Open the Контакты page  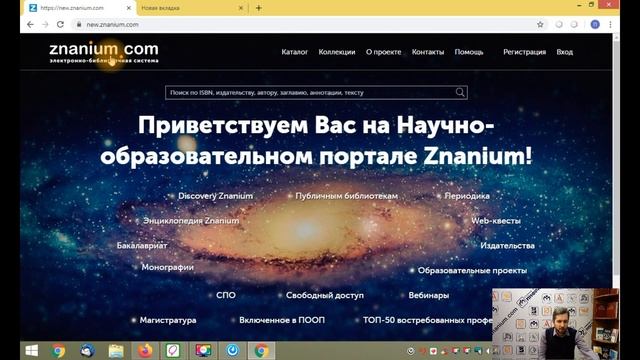tap(428, 52)
